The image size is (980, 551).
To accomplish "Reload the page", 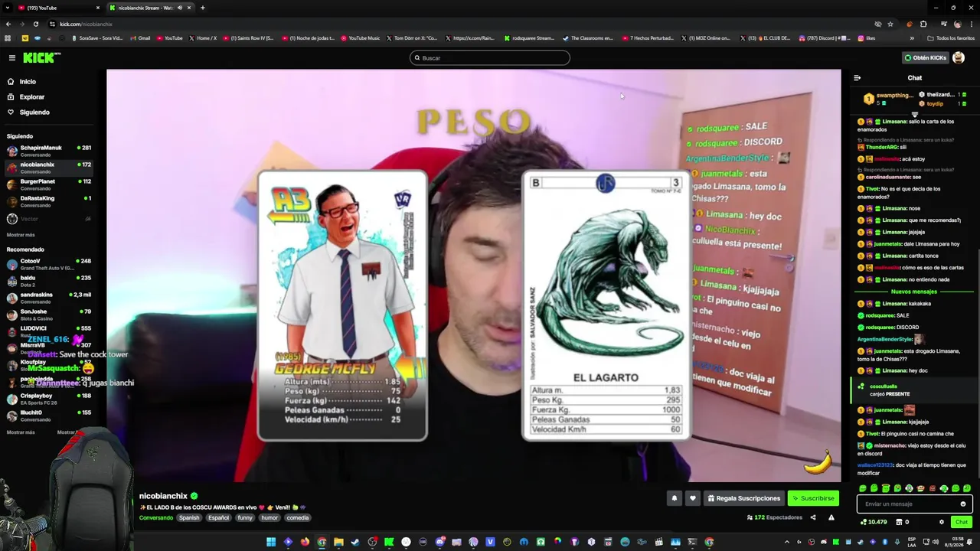I will 35,24.
